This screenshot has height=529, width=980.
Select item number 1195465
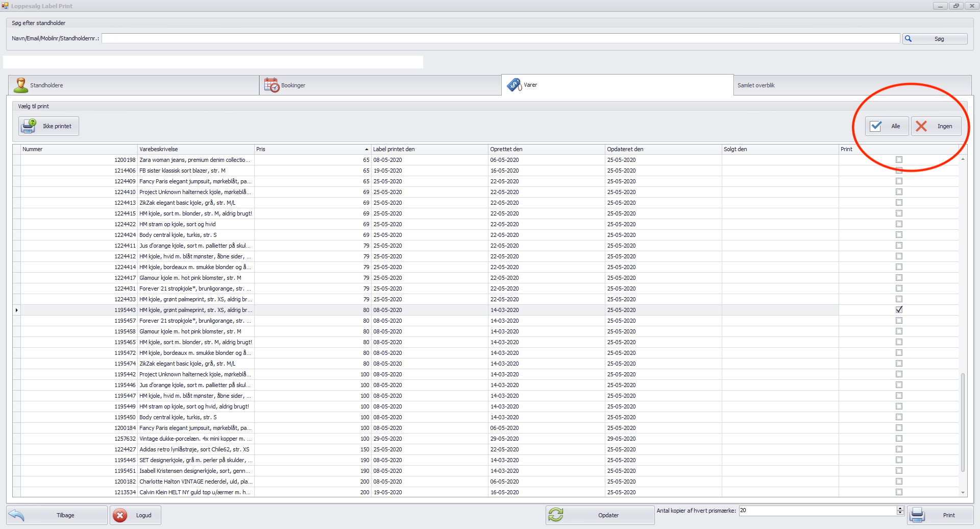click(x=125, y=342)
